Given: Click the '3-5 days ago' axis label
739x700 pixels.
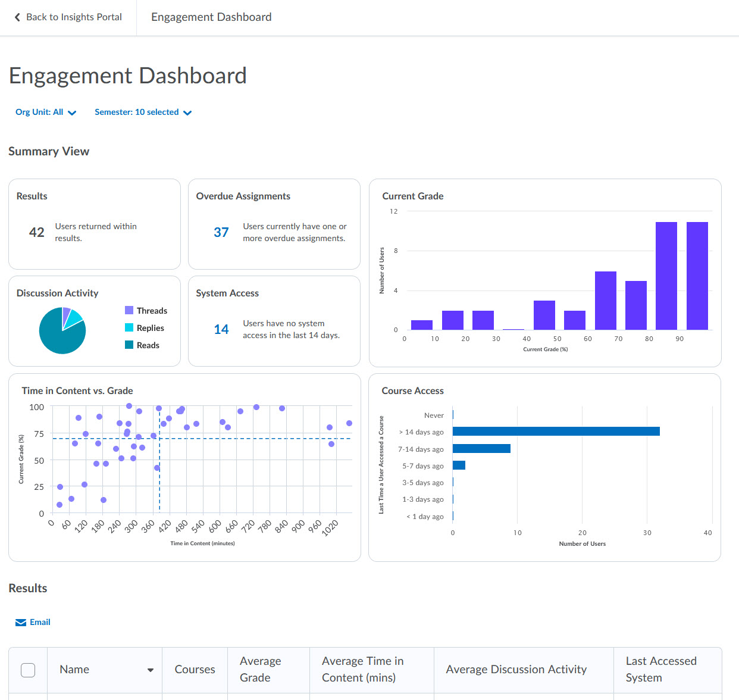Looking at the screenshot, I should pos(423,483).
